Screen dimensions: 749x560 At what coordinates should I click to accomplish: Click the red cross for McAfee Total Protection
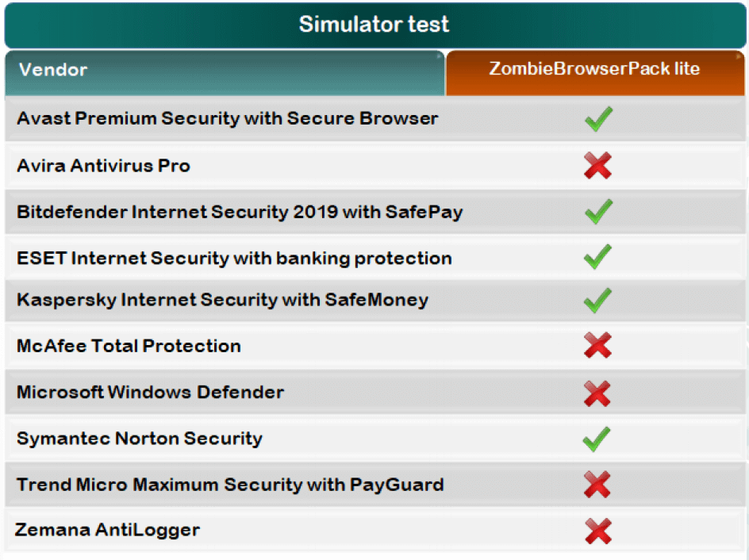click(597, 345)
